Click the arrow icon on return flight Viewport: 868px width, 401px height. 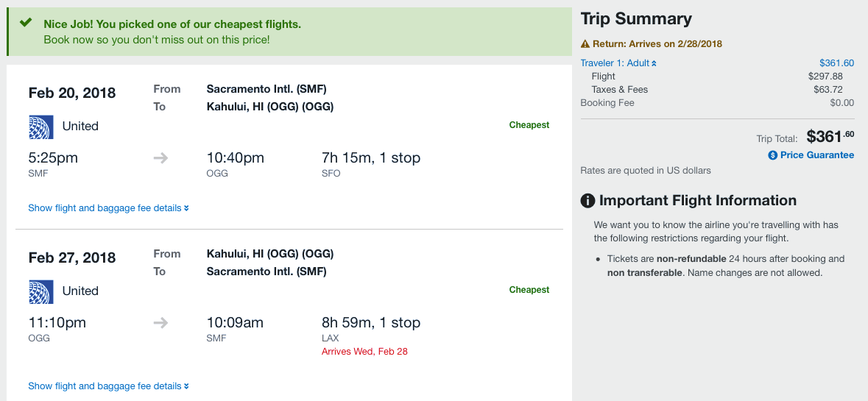pyautogui.click(x=160, y=323)
